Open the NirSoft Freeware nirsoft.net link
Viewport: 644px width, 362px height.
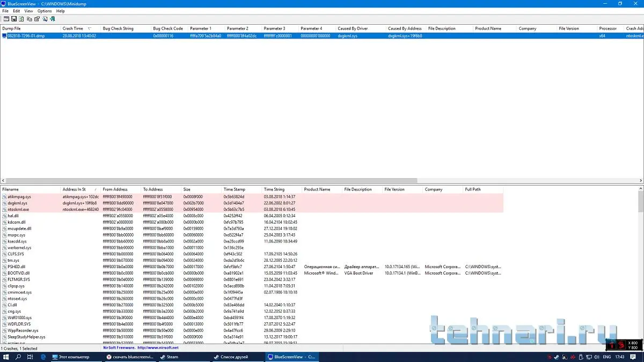[141, 348]
